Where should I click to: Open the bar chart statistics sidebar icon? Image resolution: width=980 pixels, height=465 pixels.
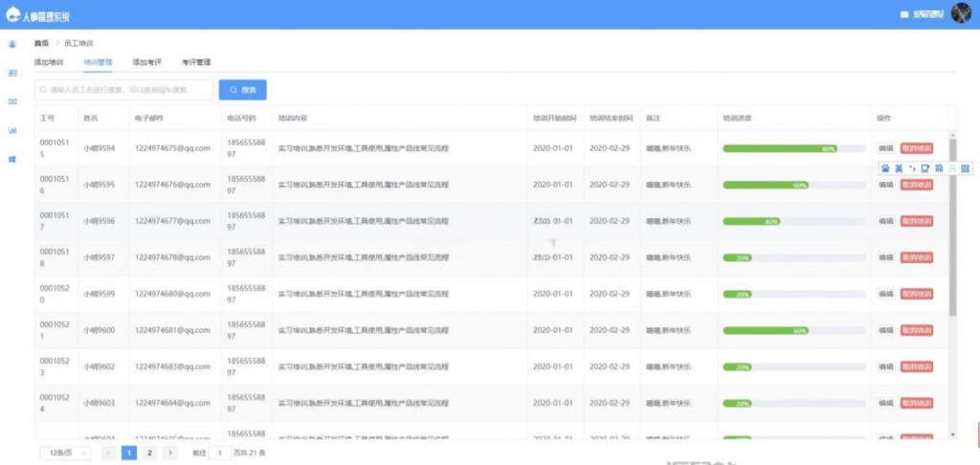pos(12,130)
